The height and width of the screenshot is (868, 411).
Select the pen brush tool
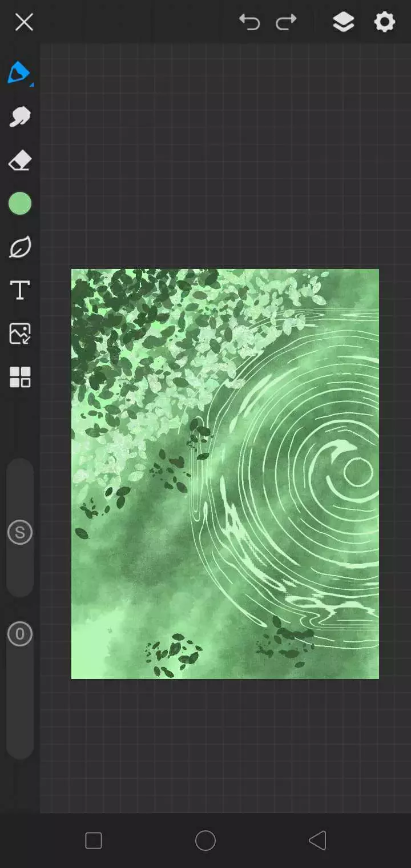pos(19,73)
